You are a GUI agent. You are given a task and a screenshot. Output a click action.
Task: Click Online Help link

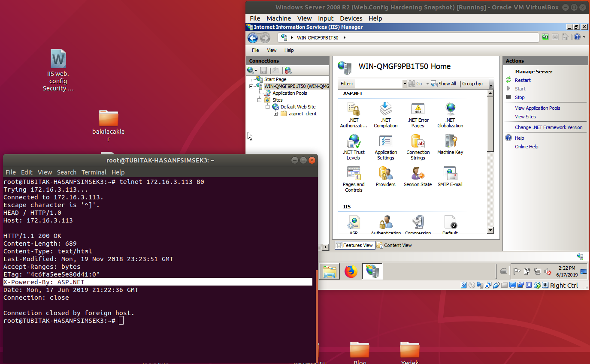pyautogui.click(x=526, y=147)
